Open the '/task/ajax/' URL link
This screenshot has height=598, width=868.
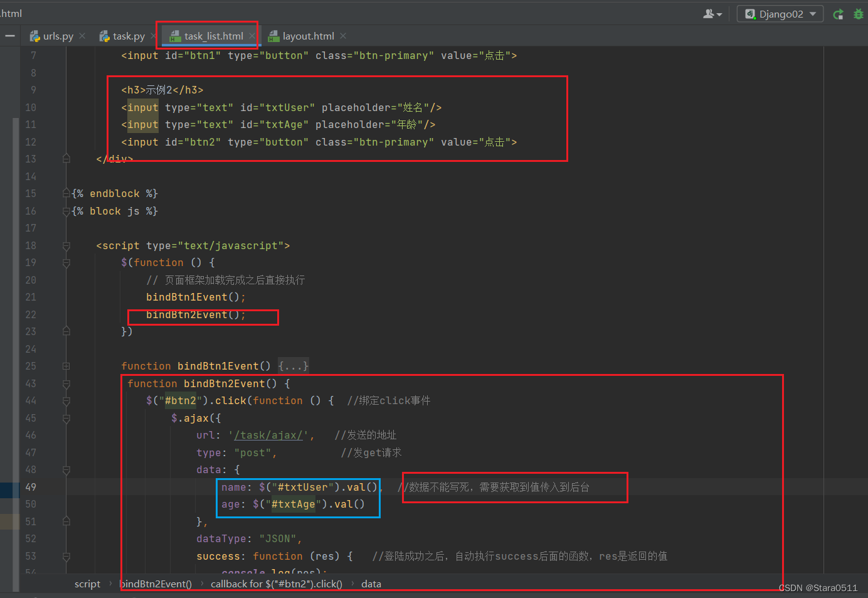tap(268, 435)
